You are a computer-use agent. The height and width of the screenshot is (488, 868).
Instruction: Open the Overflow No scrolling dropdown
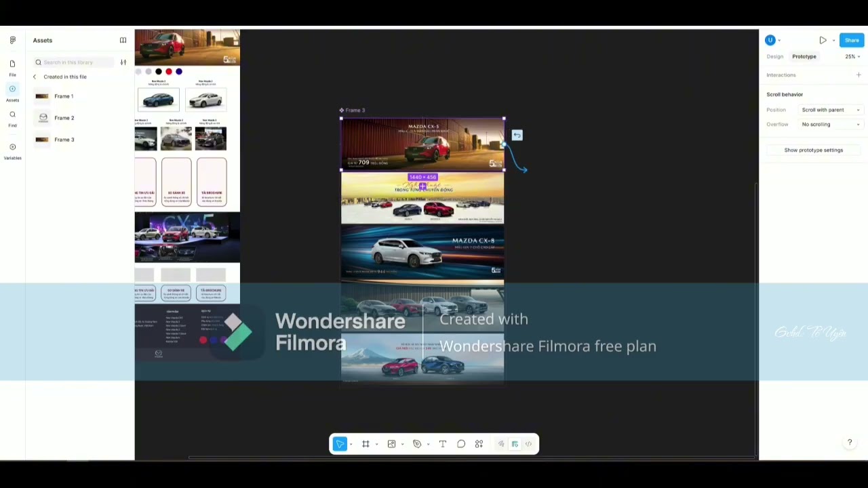click(x=831, y=125)
